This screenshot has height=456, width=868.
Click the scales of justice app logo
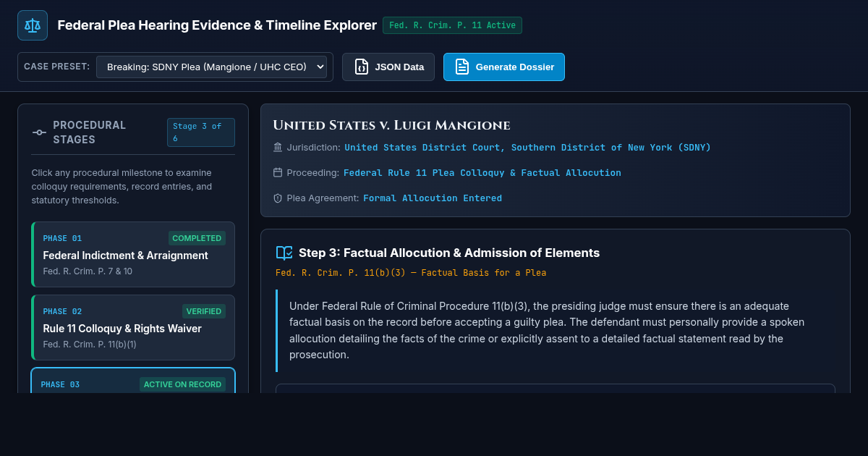(33, 25)
